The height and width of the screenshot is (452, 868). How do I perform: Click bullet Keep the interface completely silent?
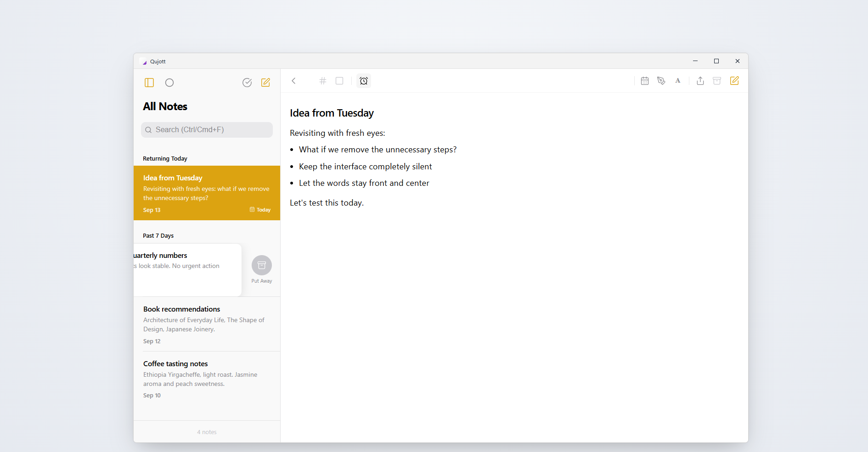click(x=365, y=167)
